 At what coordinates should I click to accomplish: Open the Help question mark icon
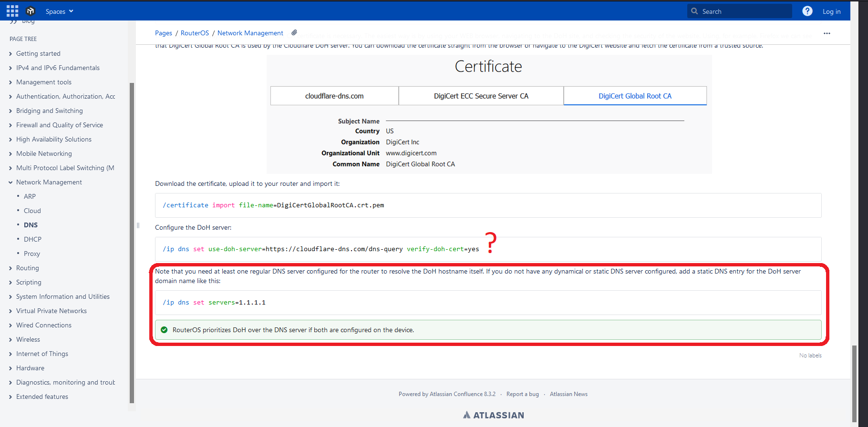807,11
